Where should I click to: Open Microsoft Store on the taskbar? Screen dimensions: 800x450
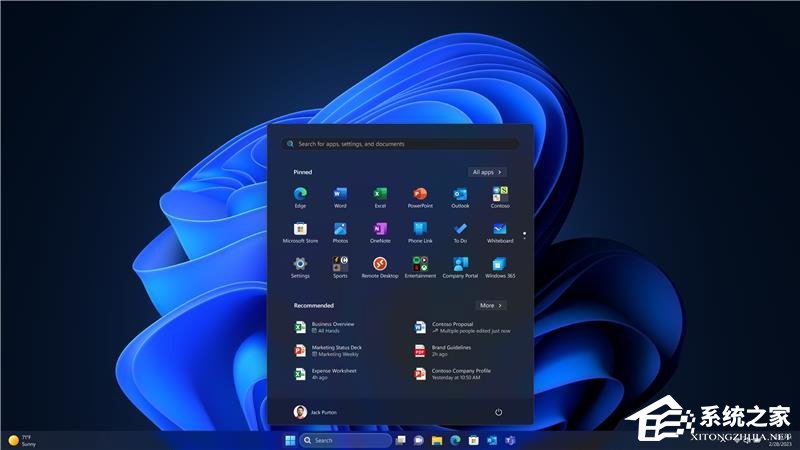(474, 440)
